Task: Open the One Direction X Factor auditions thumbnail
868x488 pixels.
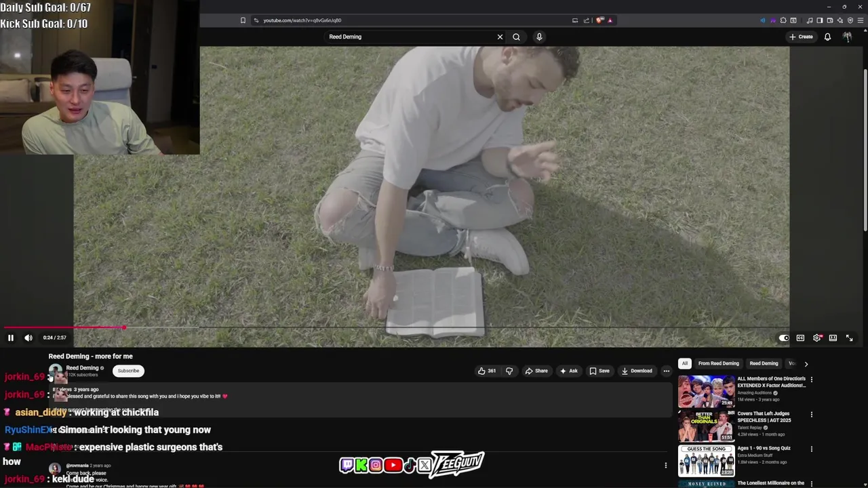Action: click(706, 391)
